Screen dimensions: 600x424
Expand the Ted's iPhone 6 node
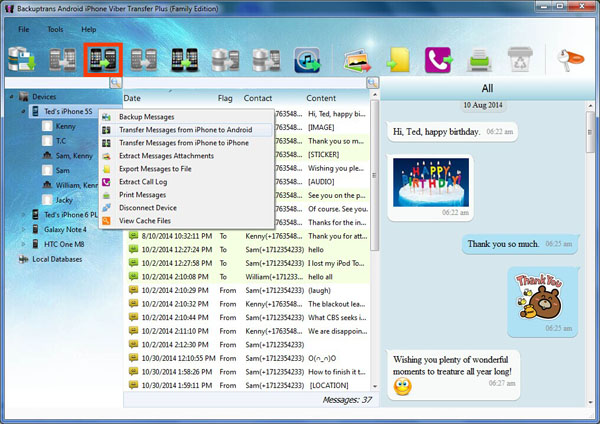pyautogui.click(x=23, y=215)
